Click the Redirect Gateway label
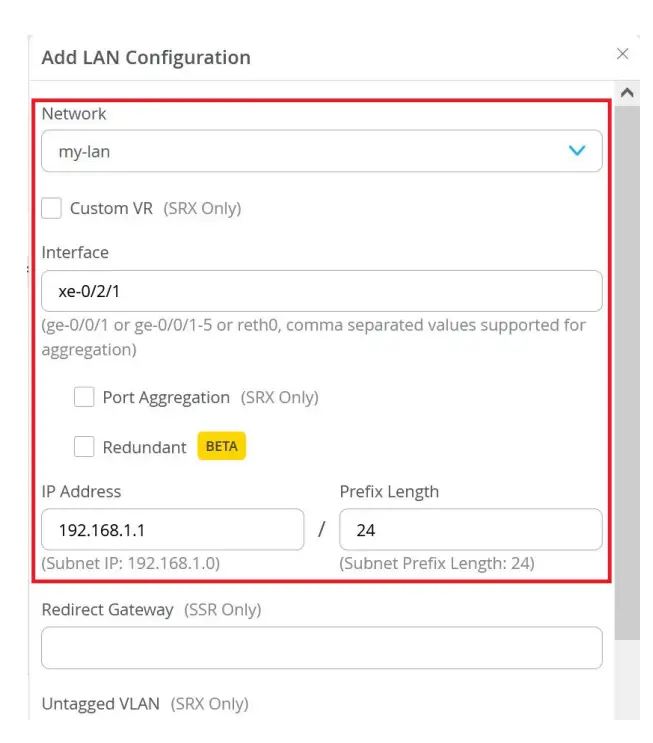Viewport: 653px width, 743px height. point(107,609)
